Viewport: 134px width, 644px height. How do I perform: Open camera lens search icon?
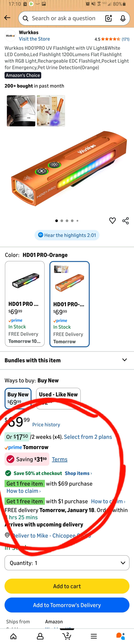(x=109, y=18)
